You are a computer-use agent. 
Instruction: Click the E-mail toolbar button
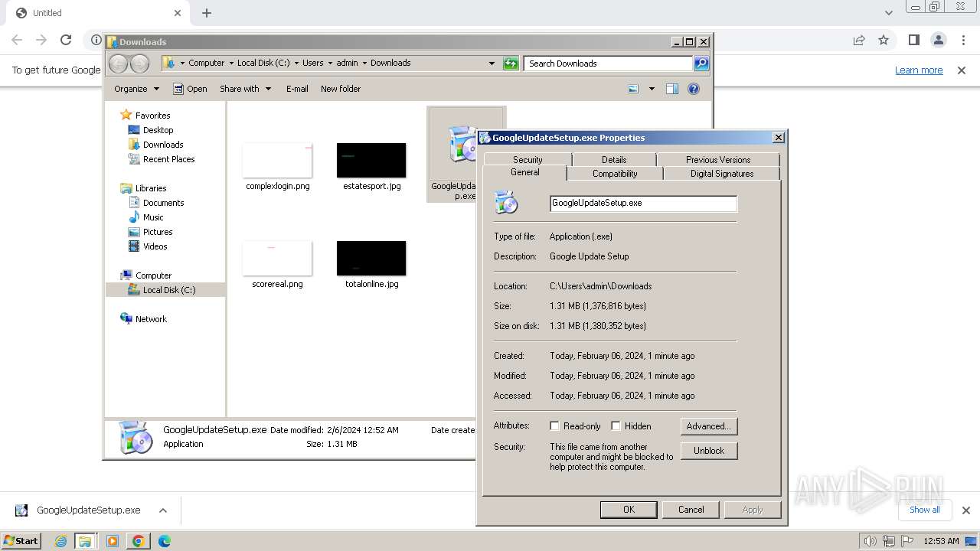[297, 89]
